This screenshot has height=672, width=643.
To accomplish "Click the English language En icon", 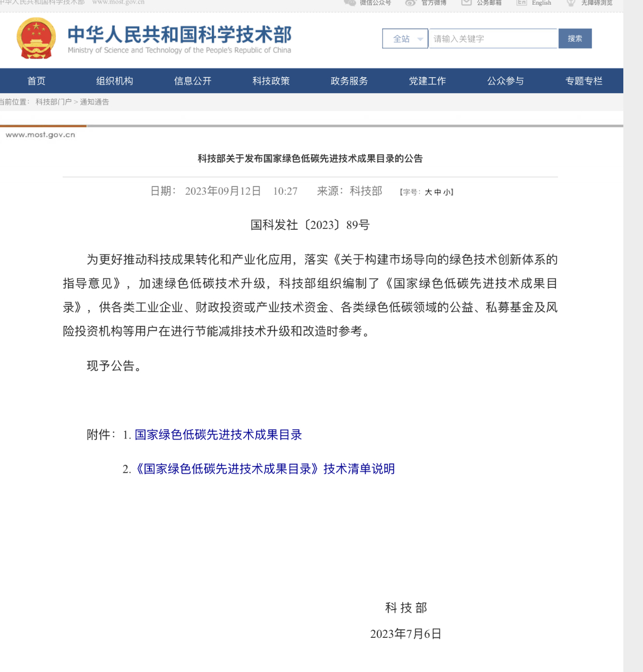I will (x=521, y=3).
